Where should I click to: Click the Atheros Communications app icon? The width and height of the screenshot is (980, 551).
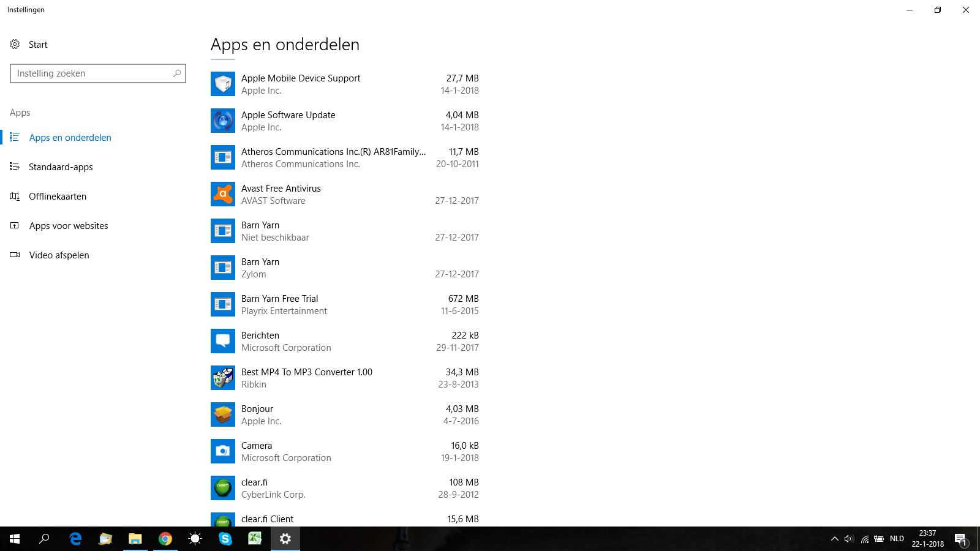tap(223, 157)
